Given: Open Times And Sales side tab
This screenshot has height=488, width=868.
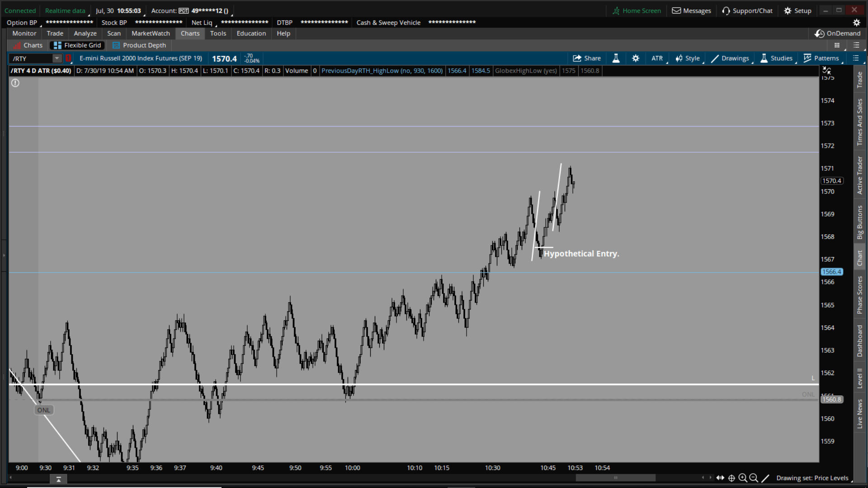Looking at the screenshot, I should pyautogui.click(x=860, y=122).
